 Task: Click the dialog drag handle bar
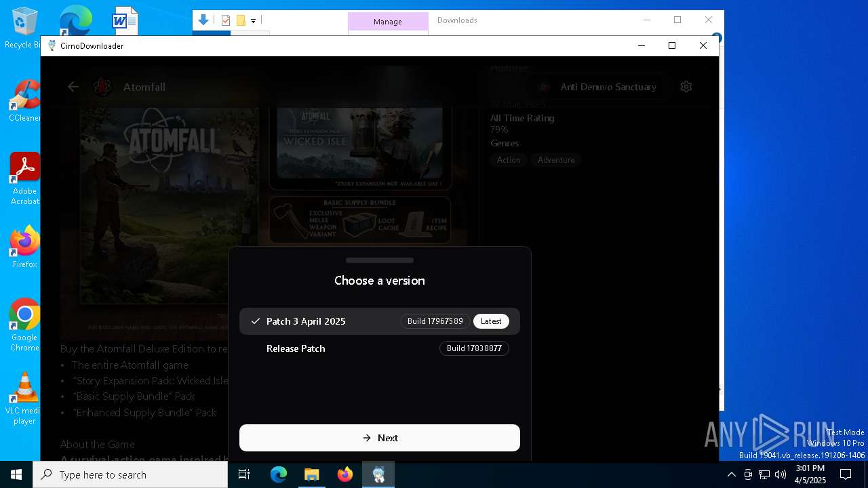click(x=379, y=260)
